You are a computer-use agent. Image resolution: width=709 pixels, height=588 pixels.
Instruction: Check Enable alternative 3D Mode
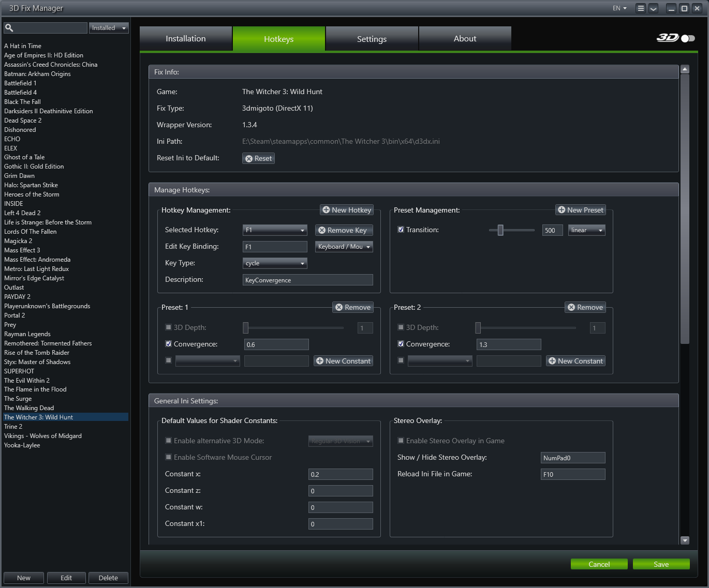click(168, 441)
